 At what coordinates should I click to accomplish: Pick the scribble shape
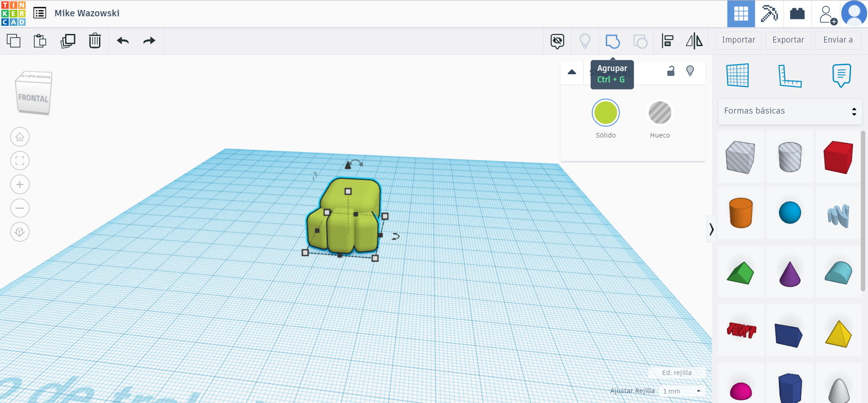click(x=839, y=216)
